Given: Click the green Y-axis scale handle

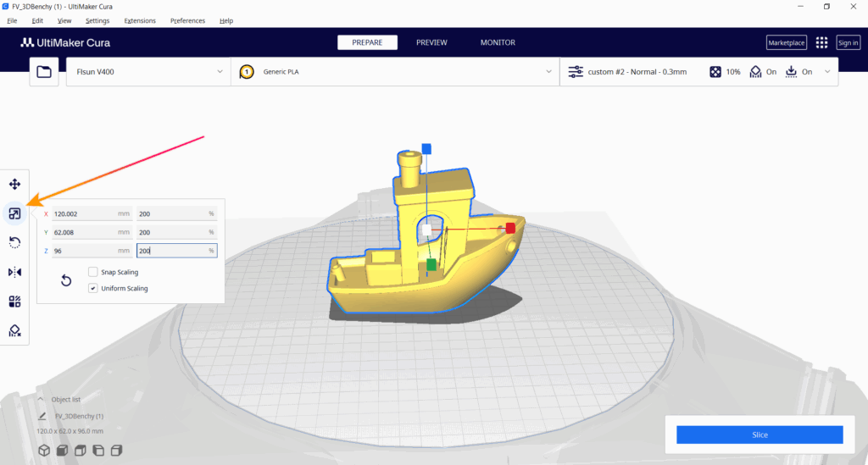Looking at the screenshot, I should point(431,265).
